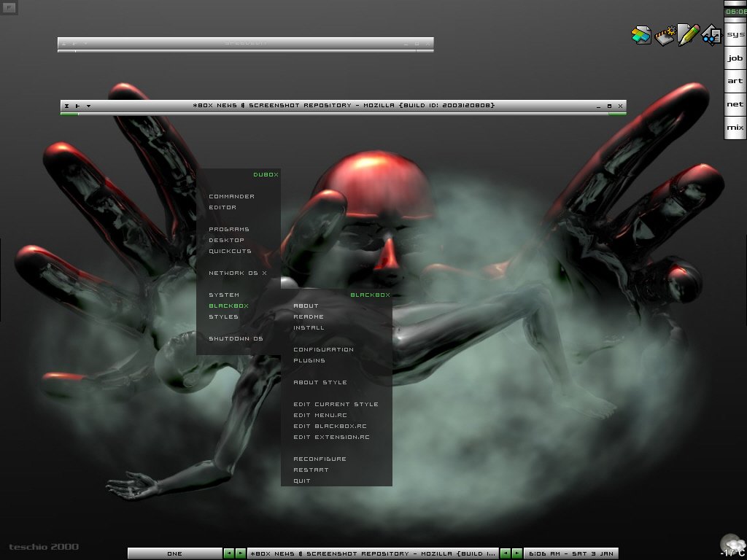Screen dimensions: 747x560
Task: Launch the clapperboard with gear desktop icon
Action: coord(664,35)
